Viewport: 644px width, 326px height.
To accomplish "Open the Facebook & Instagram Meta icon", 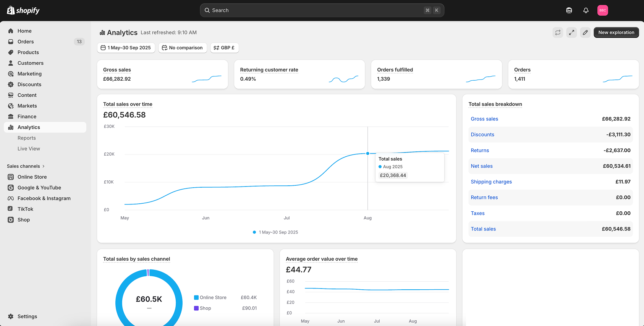I will 11,198.
